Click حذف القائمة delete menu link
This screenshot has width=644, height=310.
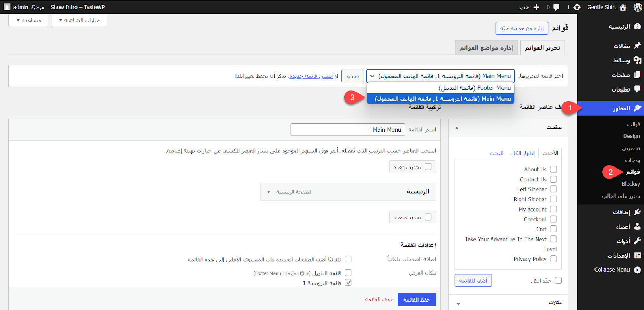(x=379, y=300)
